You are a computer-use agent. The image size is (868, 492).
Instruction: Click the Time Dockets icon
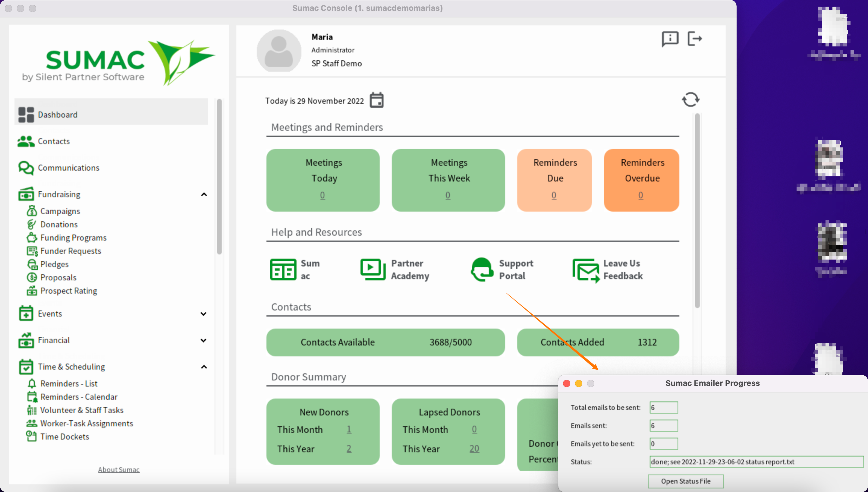(31, 436)
